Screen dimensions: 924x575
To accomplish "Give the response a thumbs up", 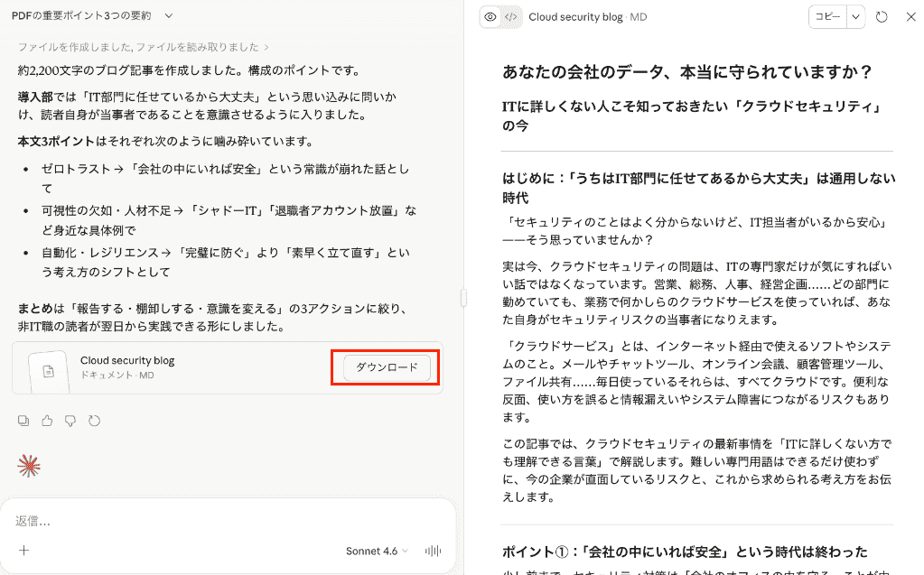I will 47,421.
